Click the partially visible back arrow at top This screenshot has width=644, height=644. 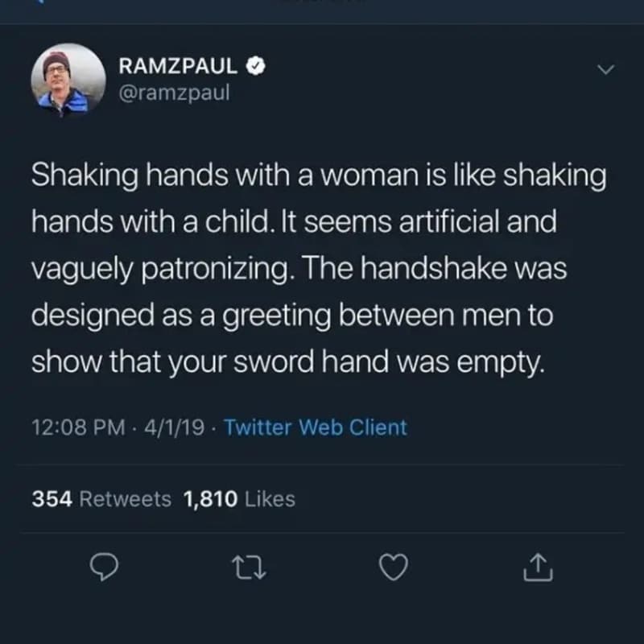42,2
